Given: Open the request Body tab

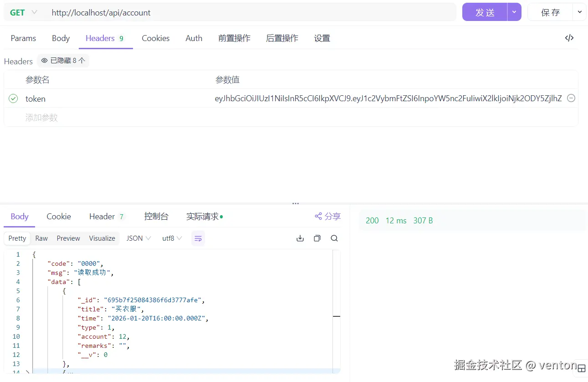Looking at the screenshot, I should [x=61, y=38].
